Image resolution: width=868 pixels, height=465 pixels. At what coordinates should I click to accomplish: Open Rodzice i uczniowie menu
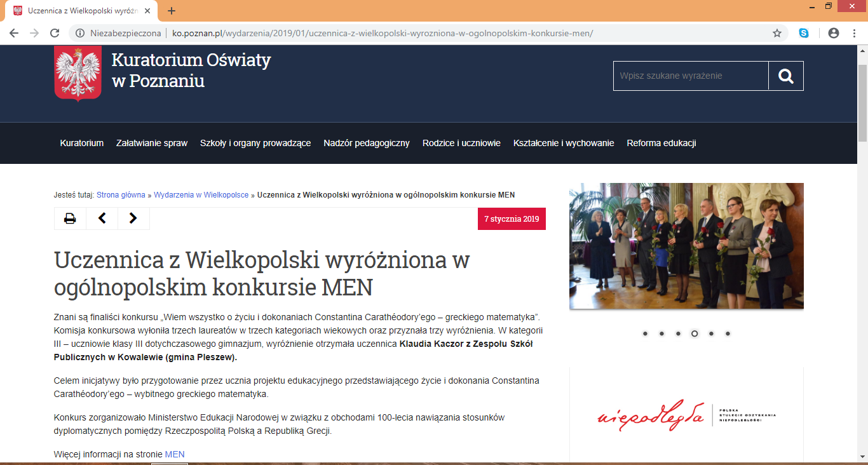coord(461,143)
